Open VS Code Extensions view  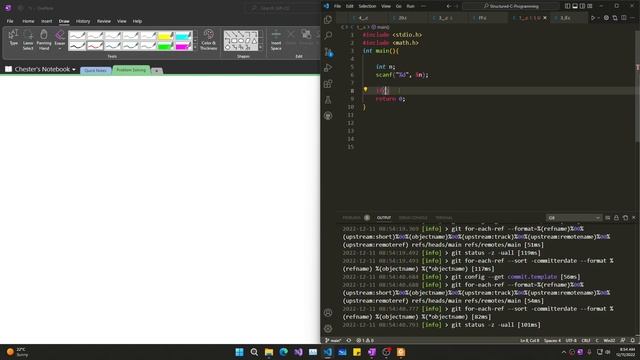pyautogui.click(x=328, y=84)
